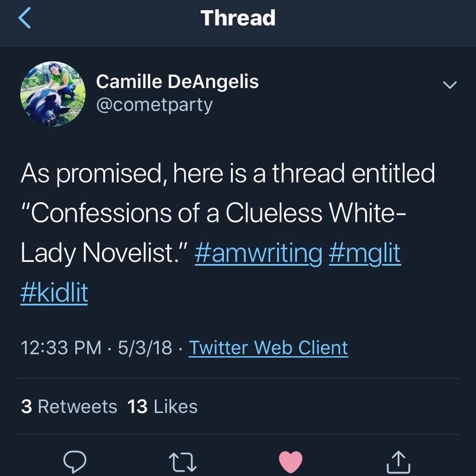Click the tweet's opening words 'As promised'

click(x=92, y=174)
